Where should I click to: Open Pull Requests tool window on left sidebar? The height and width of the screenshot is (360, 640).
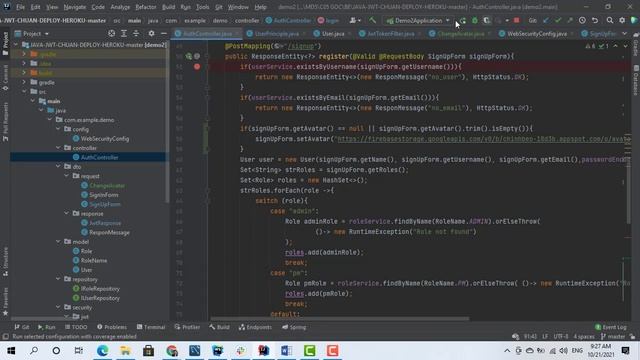(5, 122)
